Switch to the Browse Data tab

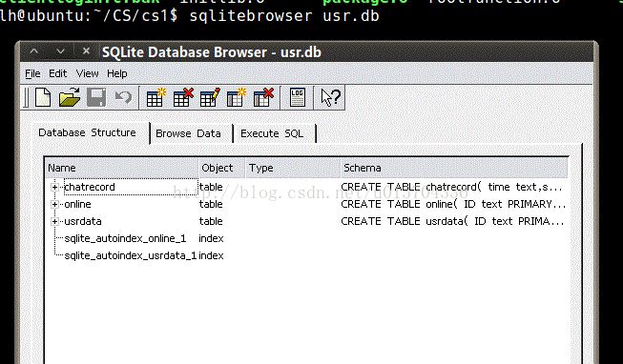click(188, 133)
